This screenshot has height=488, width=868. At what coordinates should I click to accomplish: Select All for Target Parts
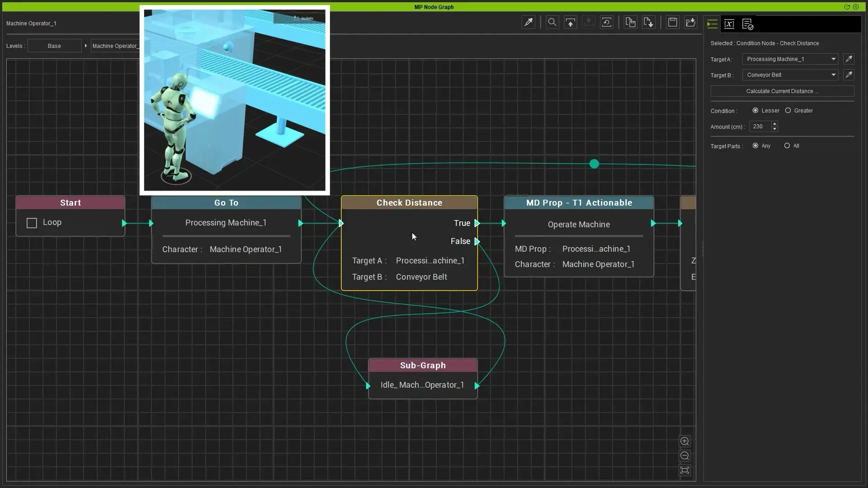tap(788, 145)
